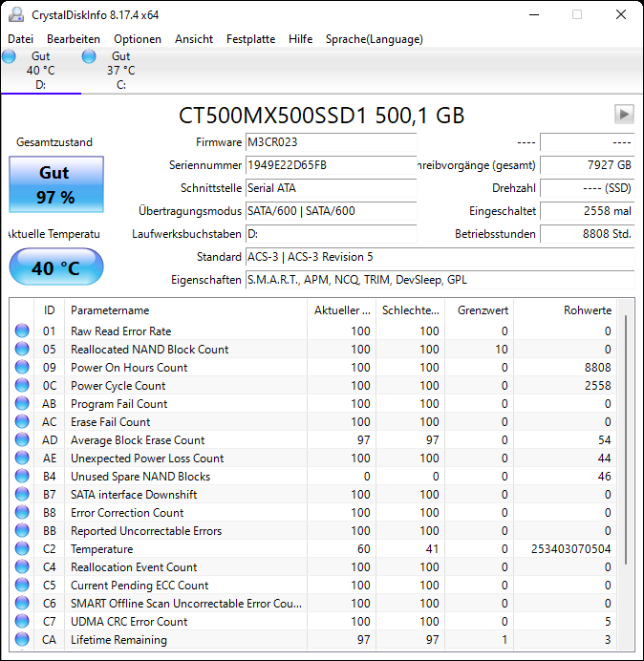
Task: Click the Eigenschaften field with S.M.A.R.T.
Action: point(440,280)
